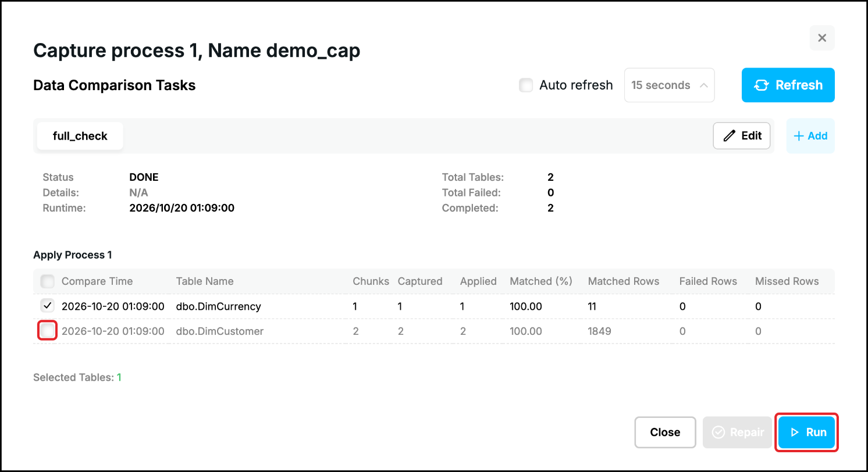Click the dbo.DimCustomer table name

click(220, 331)
